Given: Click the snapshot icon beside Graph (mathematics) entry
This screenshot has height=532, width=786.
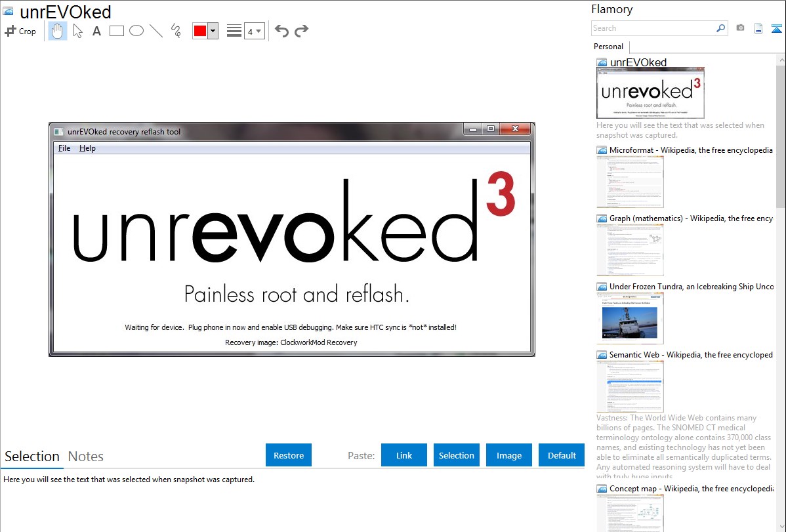Looking at the screenshot, I should click(602, 218).
